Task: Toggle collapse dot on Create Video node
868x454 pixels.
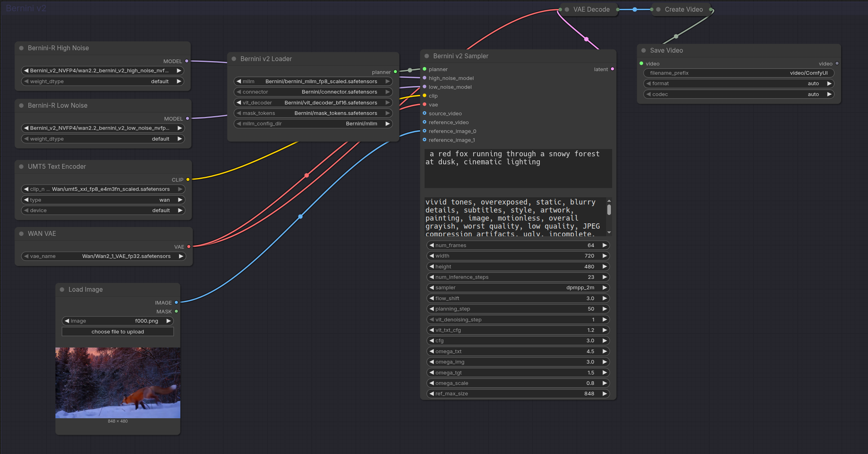Action: [x=658, y=10]
